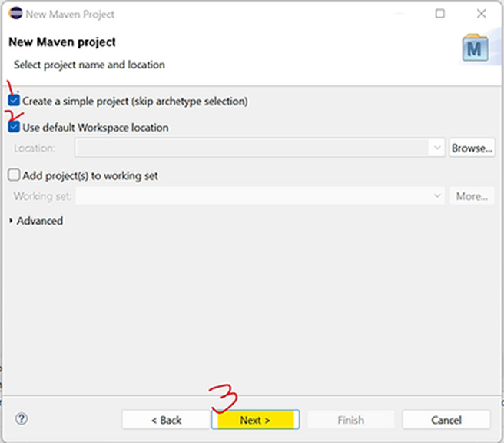Proceed with the Next > button
504x443 pixels.
click(x=255, y=419)
